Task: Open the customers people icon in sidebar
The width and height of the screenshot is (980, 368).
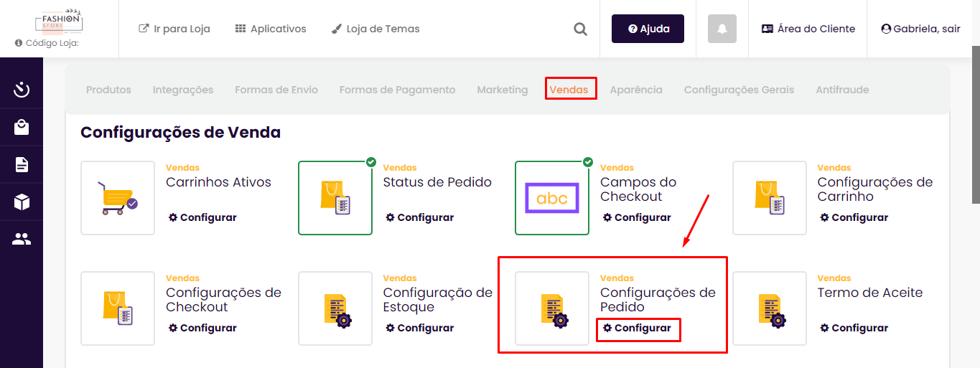Action: point(22,240)
